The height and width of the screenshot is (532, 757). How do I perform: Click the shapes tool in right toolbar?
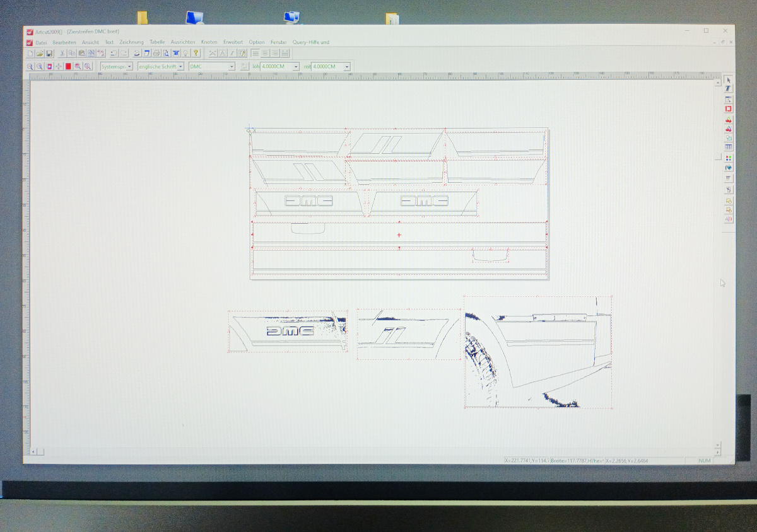(729, 138)
